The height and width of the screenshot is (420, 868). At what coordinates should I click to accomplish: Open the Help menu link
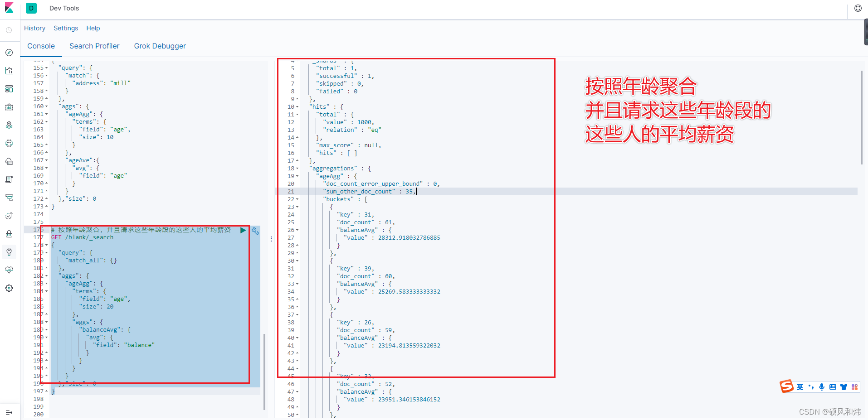click(x=93, y=28)
